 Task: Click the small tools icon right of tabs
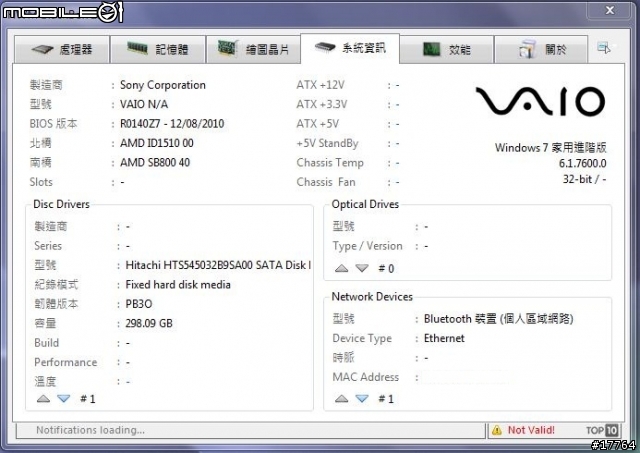(604, 48)
